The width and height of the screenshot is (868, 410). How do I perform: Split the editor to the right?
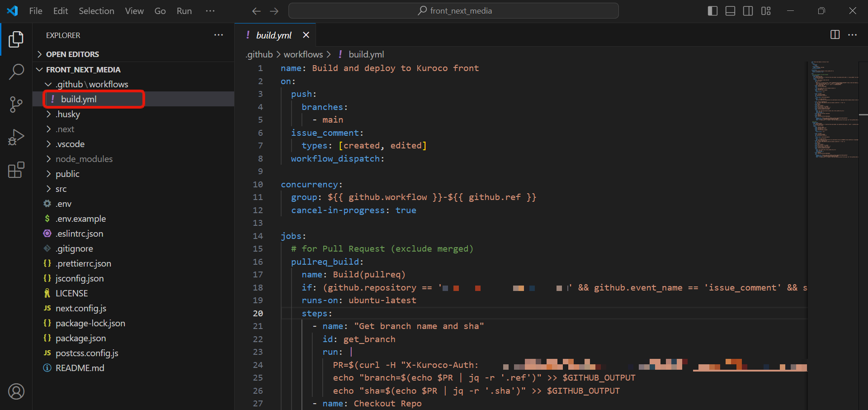click(x=835, y=35)
